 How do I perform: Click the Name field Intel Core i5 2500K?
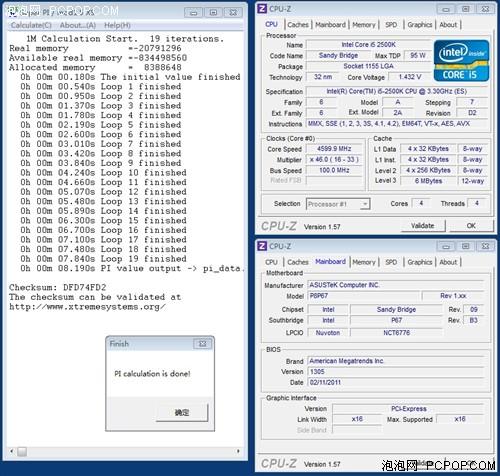[x=368, y=44]
